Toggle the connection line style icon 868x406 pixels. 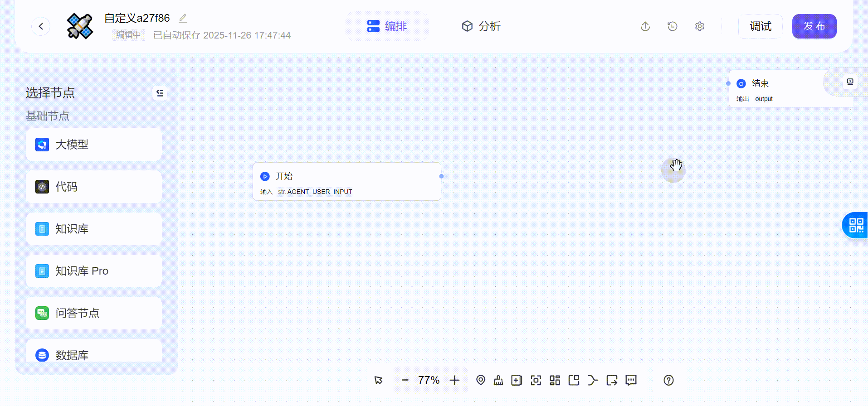point(593,380)
